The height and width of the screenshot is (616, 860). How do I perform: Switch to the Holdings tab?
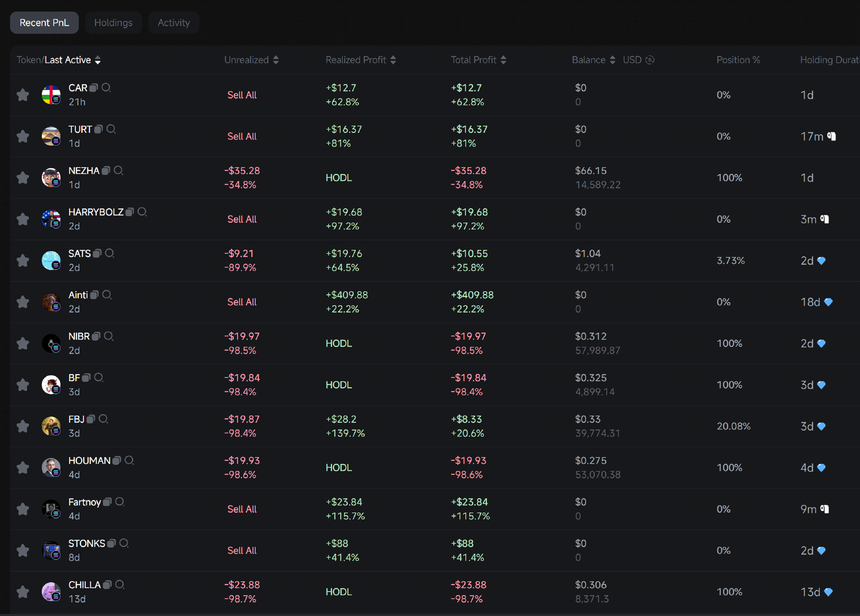113,23
